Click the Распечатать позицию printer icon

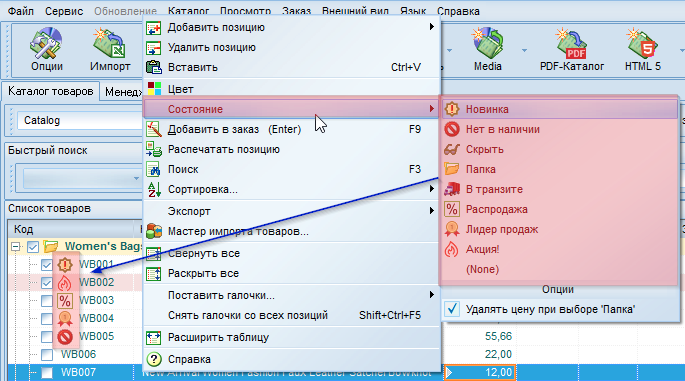tap(154, 149)
